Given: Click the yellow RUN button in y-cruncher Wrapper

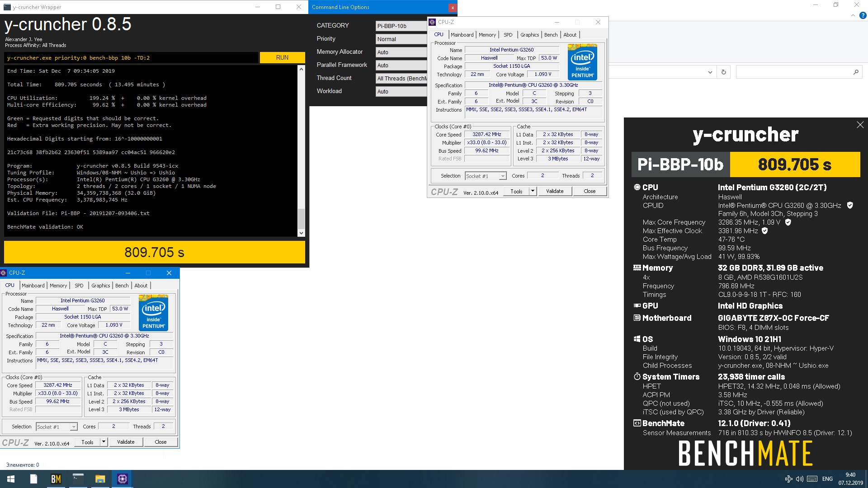Looking at the screenshot, I should point(282,57).
